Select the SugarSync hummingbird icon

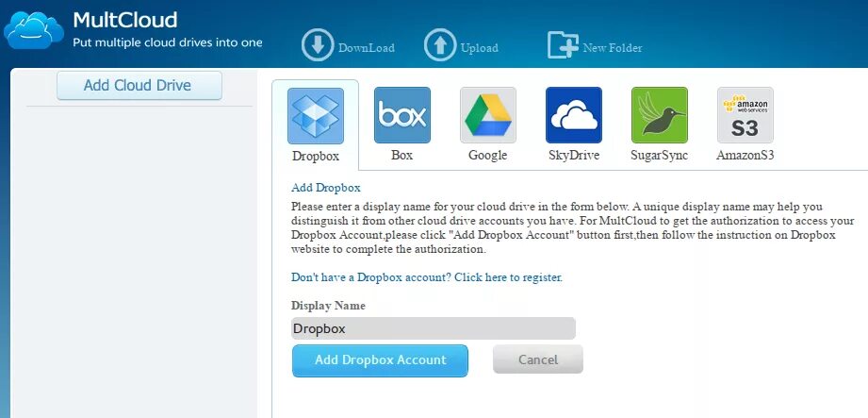[660, 115]
